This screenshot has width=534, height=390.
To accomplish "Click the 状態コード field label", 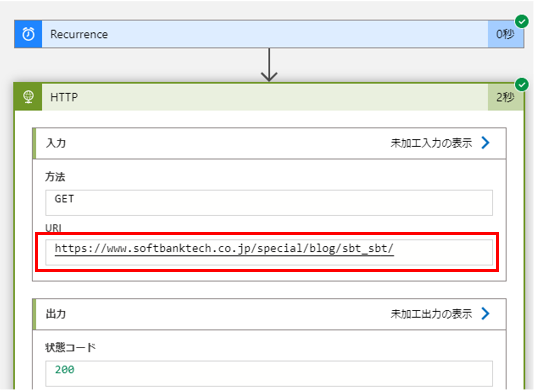I will (70, 347).
